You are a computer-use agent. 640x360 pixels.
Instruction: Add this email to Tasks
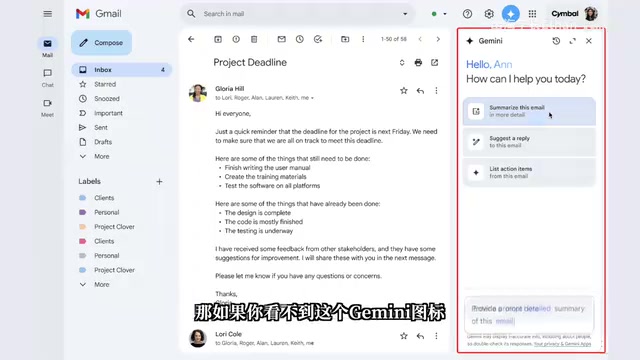pos(318,39)
